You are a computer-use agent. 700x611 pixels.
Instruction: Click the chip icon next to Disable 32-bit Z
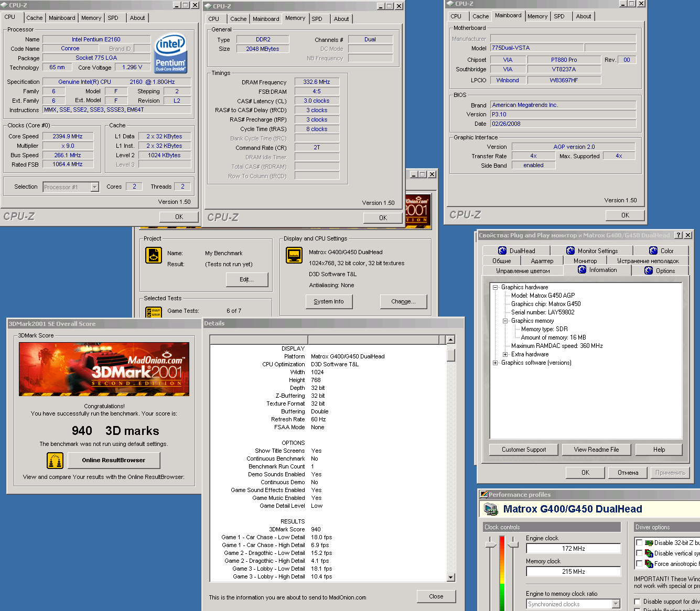[x=649, y=543]
